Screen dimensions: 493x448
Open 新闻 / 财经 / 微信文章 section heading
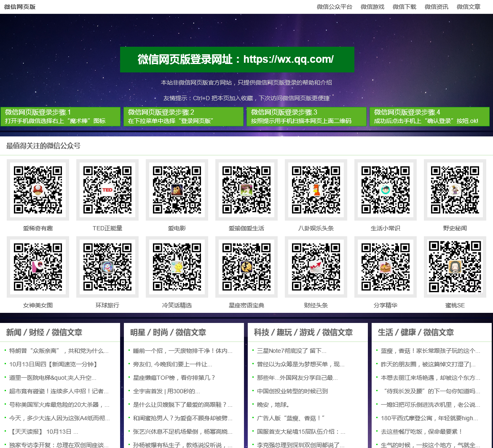pyautogui.click(x=44, y=332)
